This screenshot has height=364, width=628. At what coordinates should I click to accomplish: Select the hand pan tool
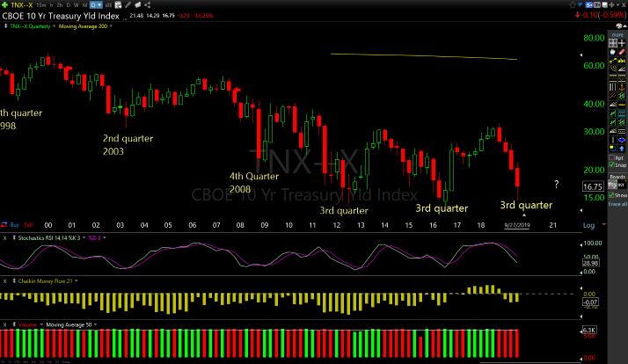[x=613, y=52]
